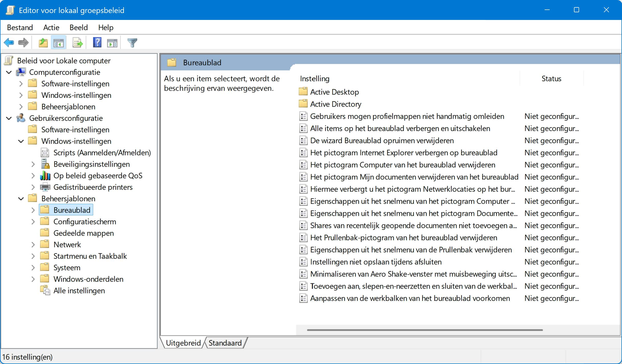Open the Actie menu

click(51, 27)
